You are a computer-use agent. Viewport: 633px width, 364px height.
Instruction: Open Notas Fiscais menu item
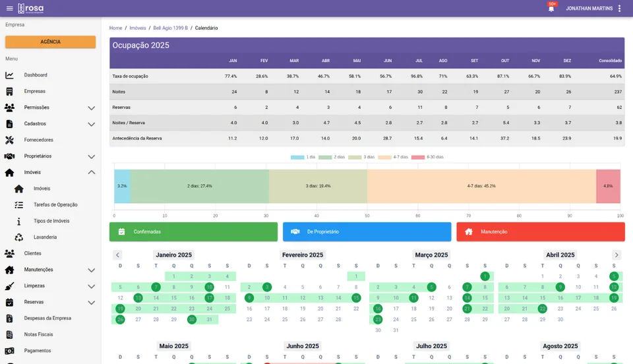tap(38, 334)
